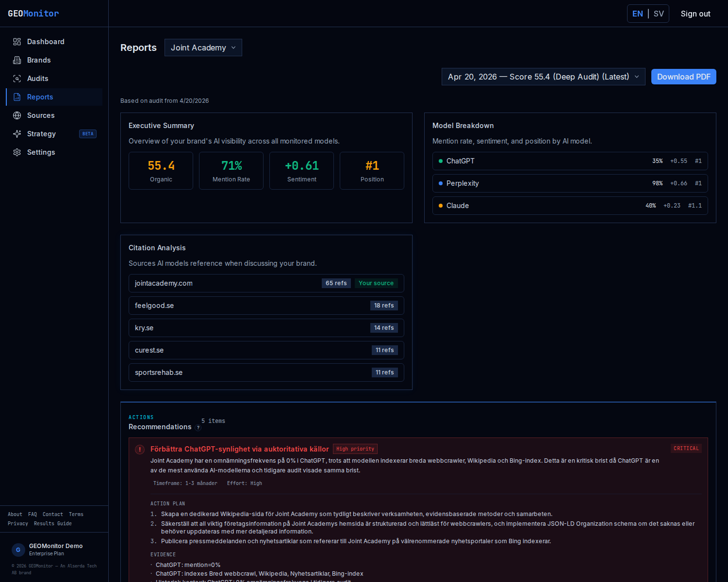
Task: Select Reports in the sidebar
Action: [54, 97]
